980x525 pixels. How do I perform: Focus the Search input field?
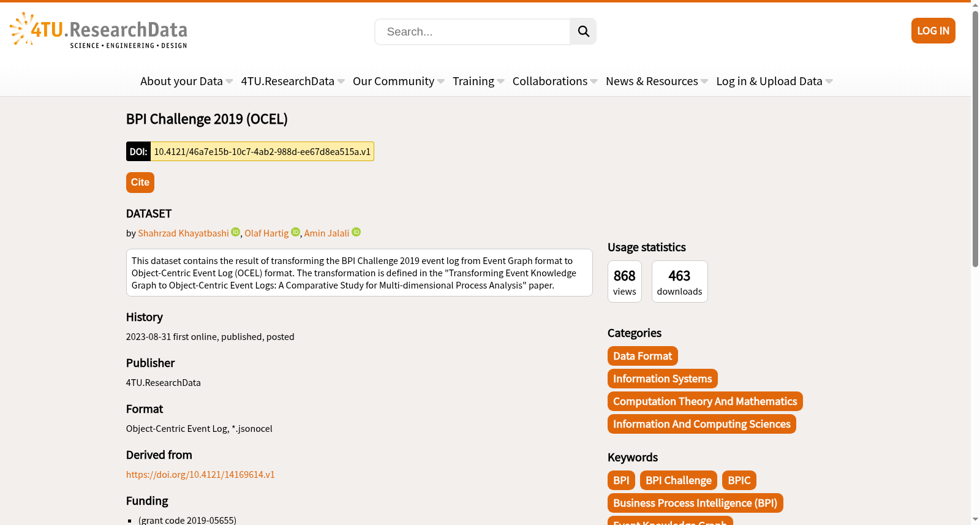472,31
